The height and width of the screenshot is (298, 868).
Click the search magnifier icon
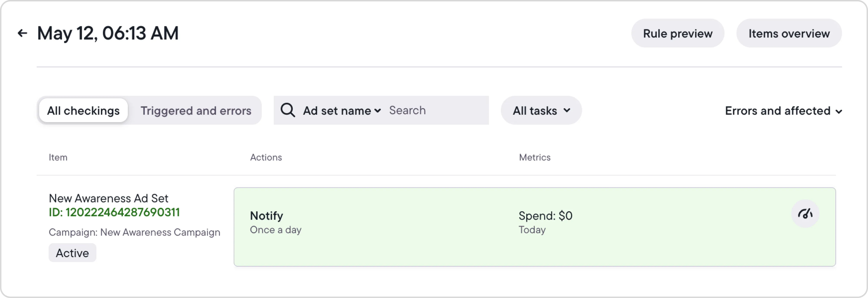click(x=288, y=110)
